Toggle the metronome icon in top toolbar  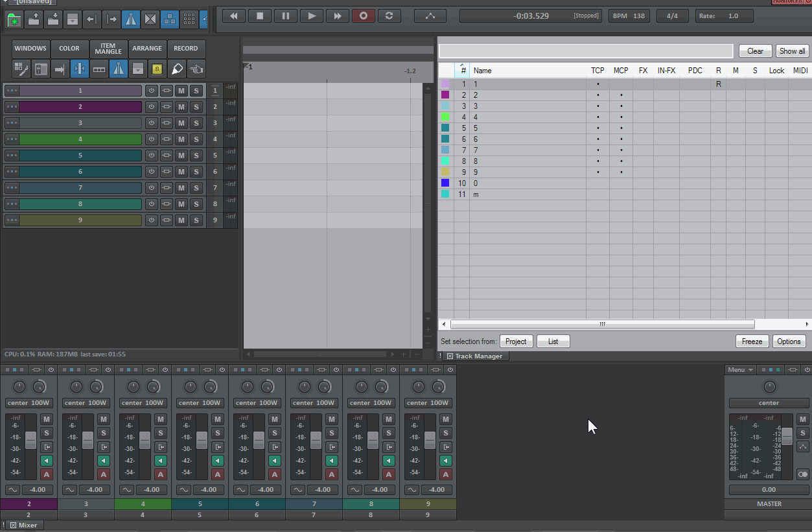click(131, 19)
